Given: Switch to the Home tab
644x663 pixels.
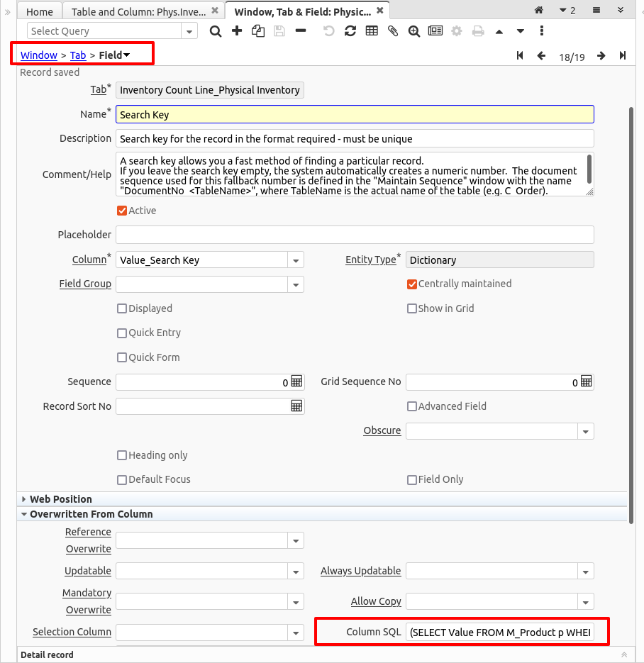Looking at the screenshot, I should coord(40,11).
